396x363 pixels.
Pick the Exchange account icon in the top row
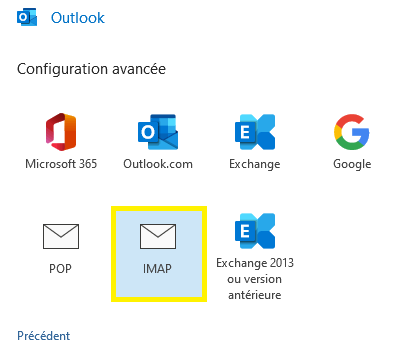[x=255, y=132]
